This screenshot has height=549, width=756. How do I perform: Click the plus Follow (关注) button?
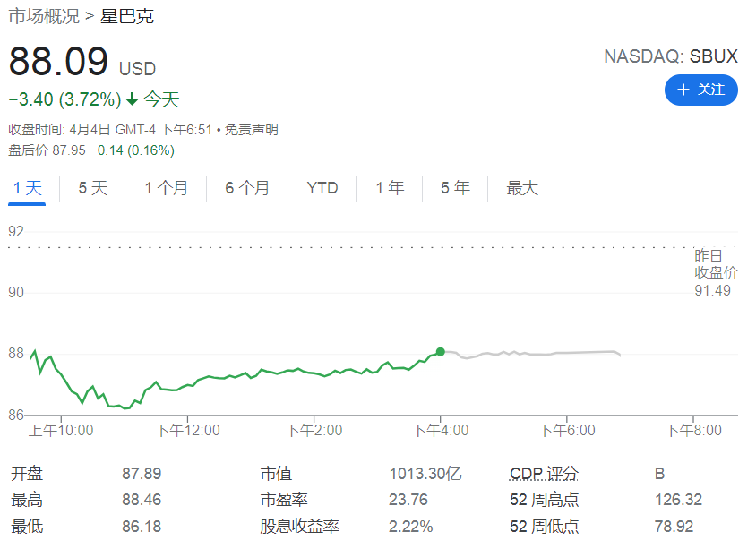700,90
